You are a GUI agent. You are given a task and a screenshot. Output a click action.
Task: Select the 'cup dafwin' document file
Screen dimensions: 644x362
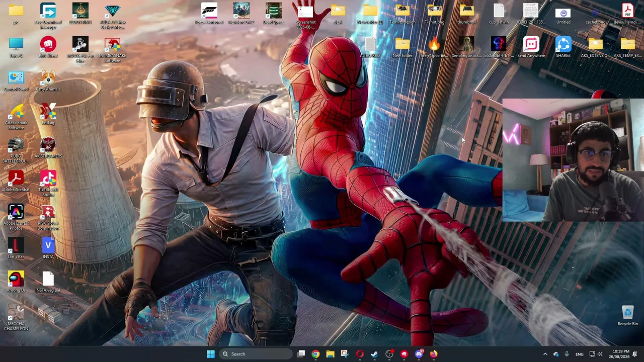click(499, 14)
